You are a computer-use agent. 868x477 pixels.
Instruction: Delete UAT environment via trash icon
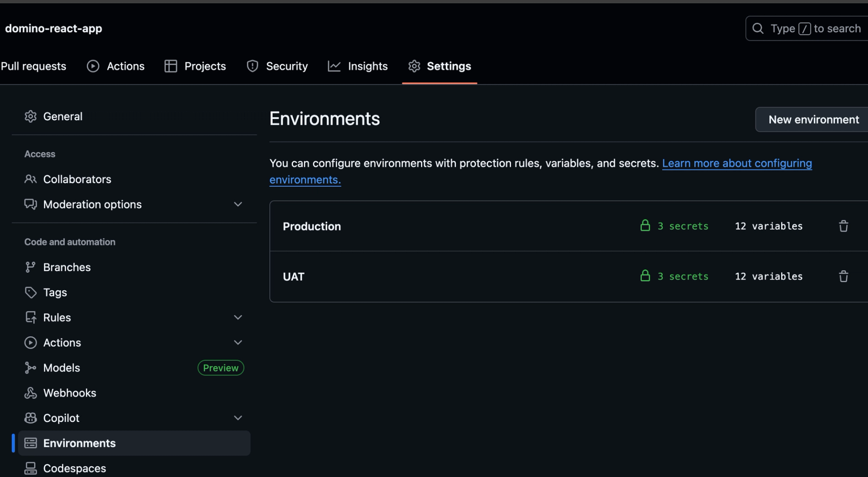click(x=844, y=276)
